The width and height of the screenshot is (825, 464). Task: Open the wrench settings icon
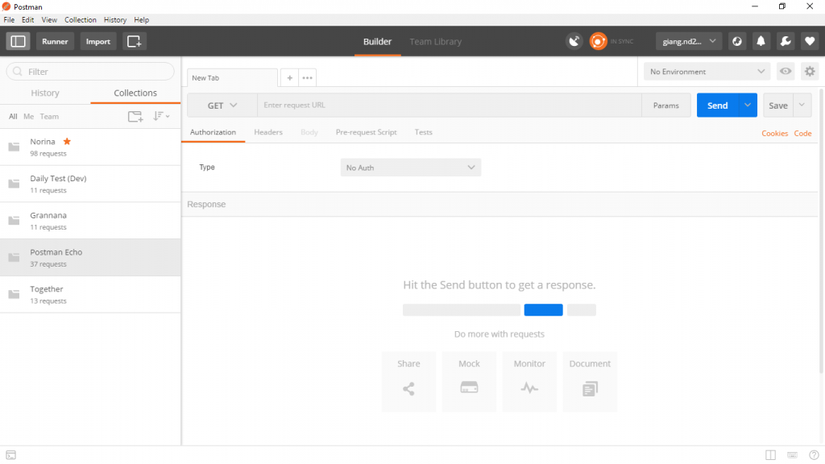[785, 41]
